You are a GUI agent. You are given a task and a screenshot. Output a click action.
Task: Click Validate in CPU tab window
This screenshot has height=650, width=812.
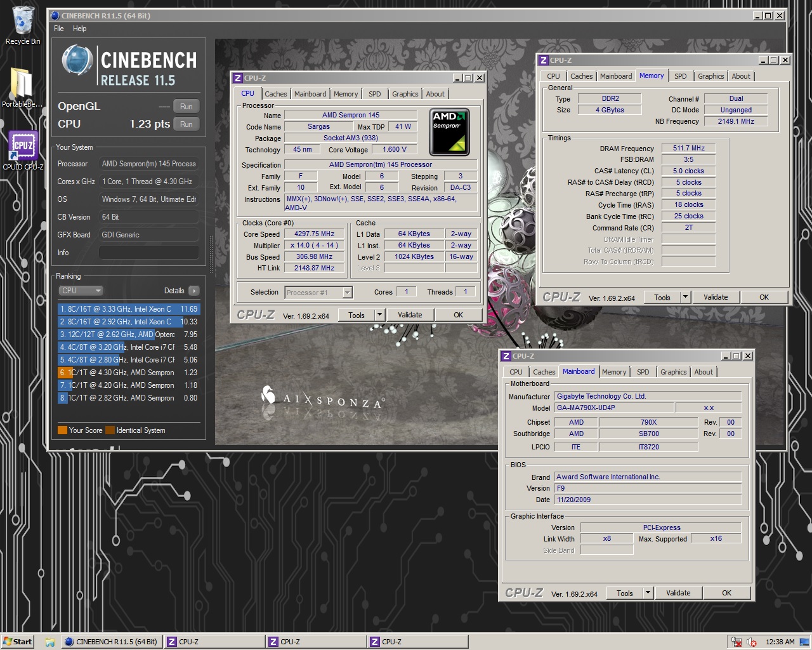[x=410, y=315]
